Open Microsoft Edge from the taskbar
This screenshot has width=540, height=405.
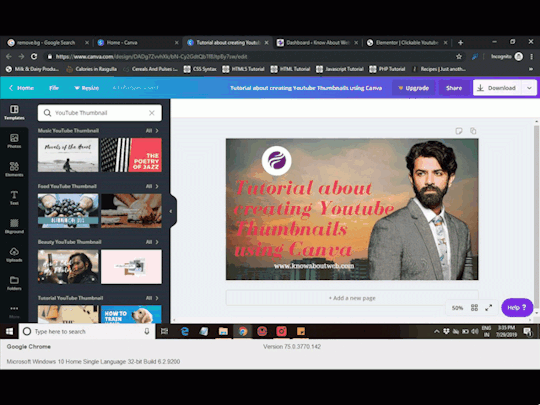click(x=185, y=331)
